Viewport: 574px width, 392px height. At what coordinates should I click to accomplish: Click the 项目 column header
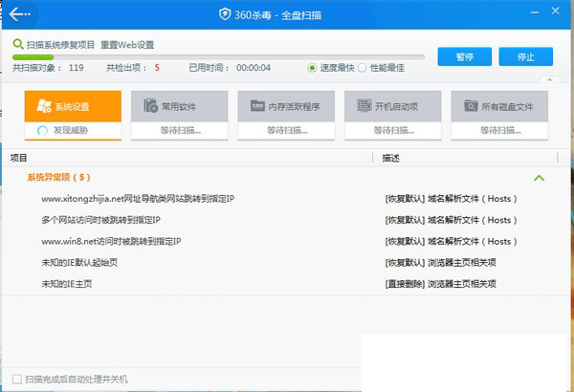pyautogui.click(x=19, y=158)
